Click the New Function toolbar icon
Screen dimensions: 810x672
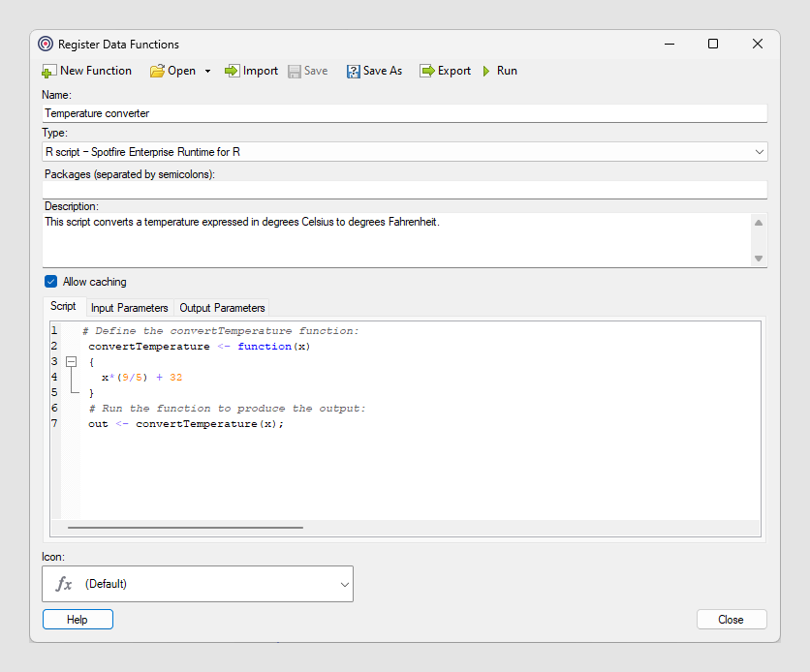click(49, 72)
